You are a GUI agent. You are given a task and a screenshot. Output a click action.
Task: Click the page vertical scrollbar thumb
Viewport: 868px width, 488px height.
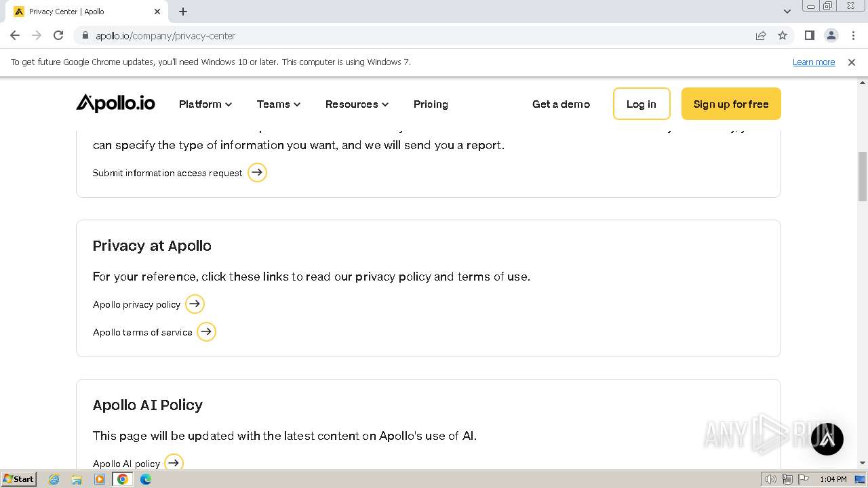[x=863, y=176]
